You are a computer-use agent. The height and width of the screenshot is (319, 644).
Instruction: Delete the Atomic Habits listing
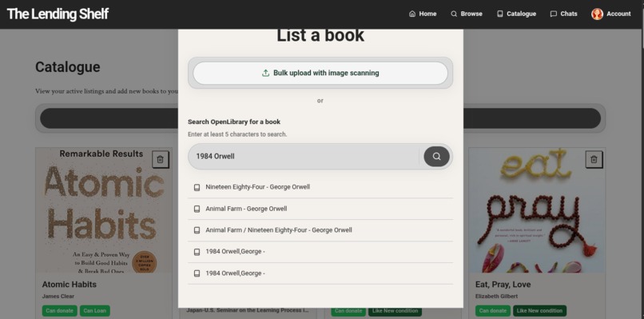click(x=160, y=159)
